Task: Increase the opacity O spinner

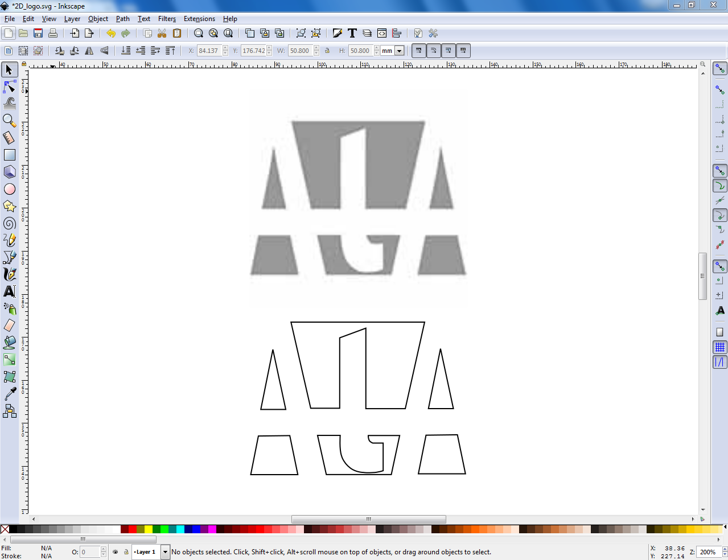Action: pyautogui.click(x=104, y=549)
